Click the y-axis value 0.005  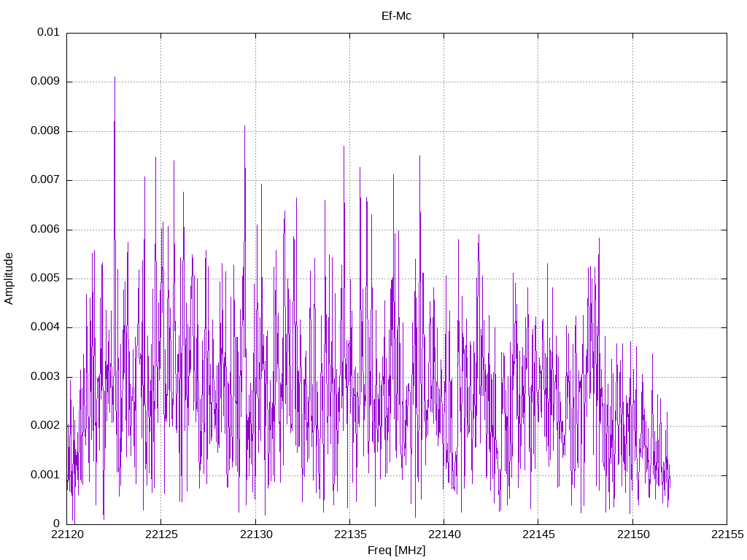pyautogui.click(x=45, y=278)
